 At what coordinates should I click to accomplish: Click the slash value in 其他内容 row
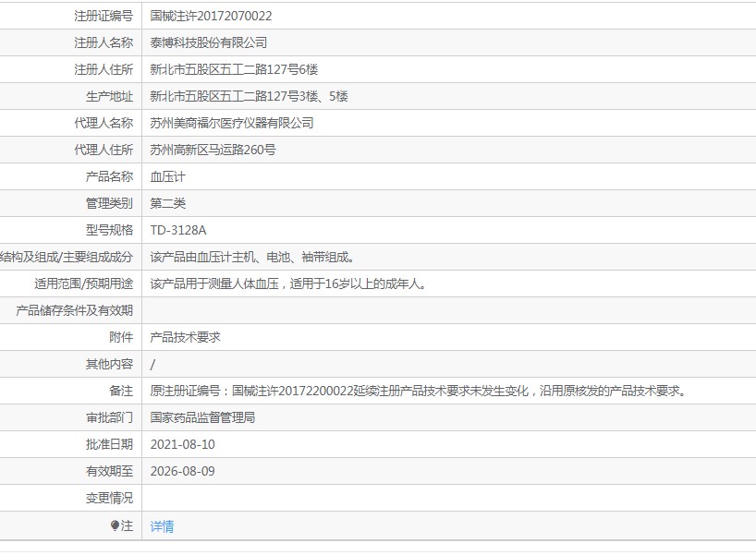coord(152,364)
